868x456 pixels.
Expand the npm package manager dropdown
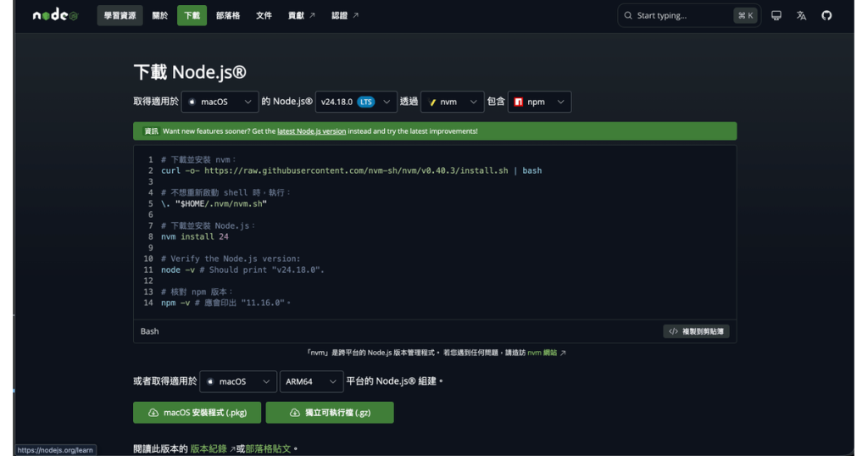[x=539, y=102]
